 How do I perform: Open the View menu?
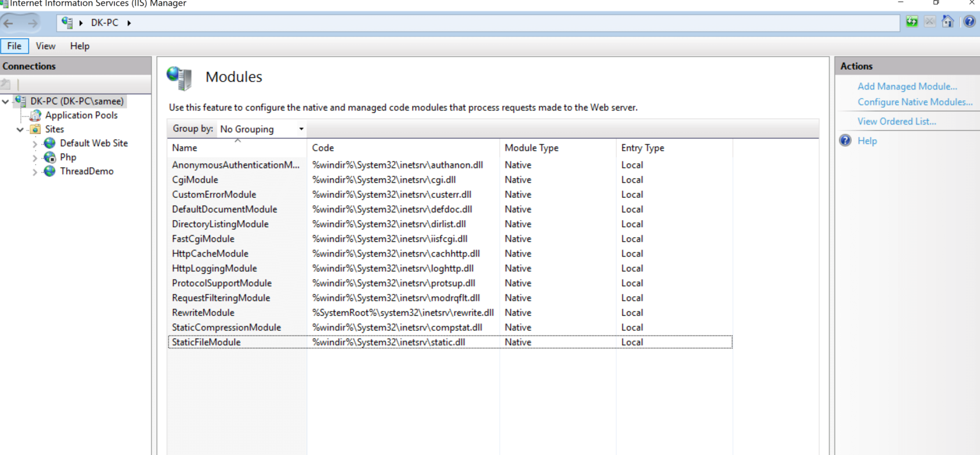point(45,46)
